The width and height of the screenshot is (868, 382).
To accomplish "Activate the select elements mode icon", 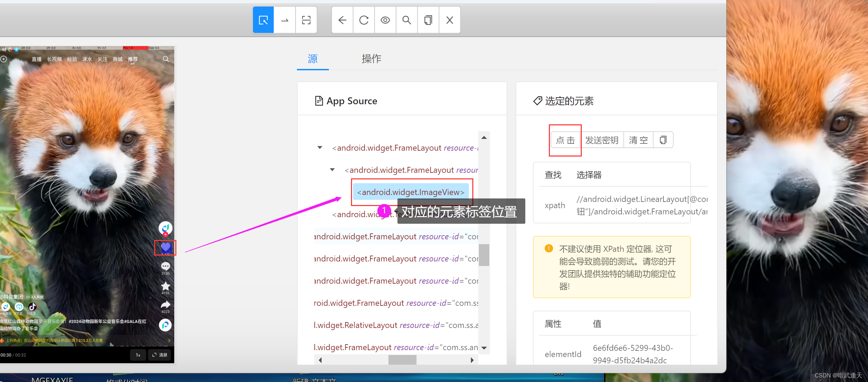I will coord(263,20).
